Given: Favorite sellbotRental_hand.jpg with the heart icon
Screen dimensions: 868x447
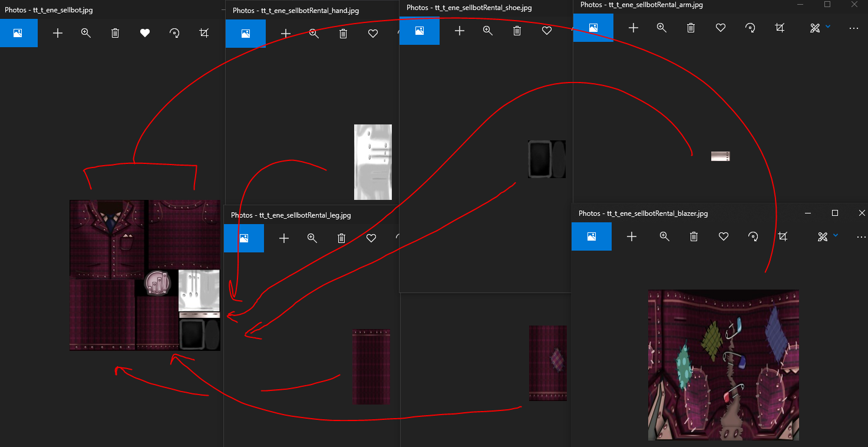Looking at the screenshot, I should 373,34.
